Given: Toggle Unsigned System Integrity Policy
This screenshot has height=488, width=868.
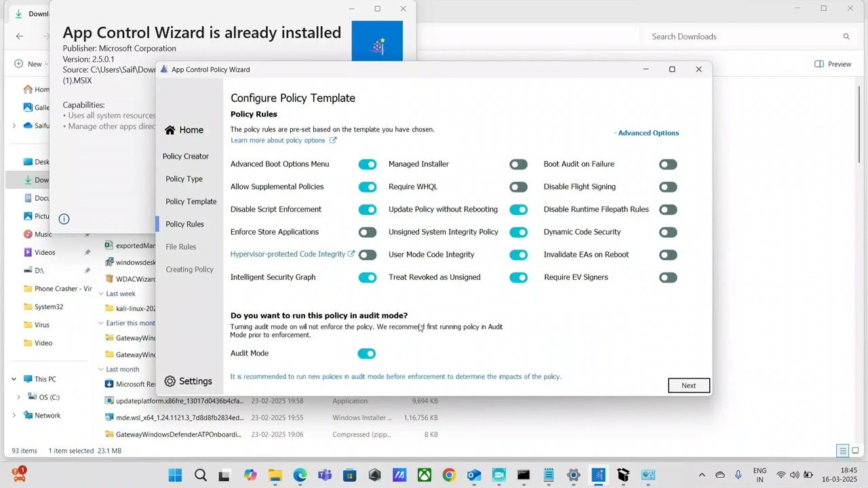Looking at the screenshot, I should click(x=518, y=232).
